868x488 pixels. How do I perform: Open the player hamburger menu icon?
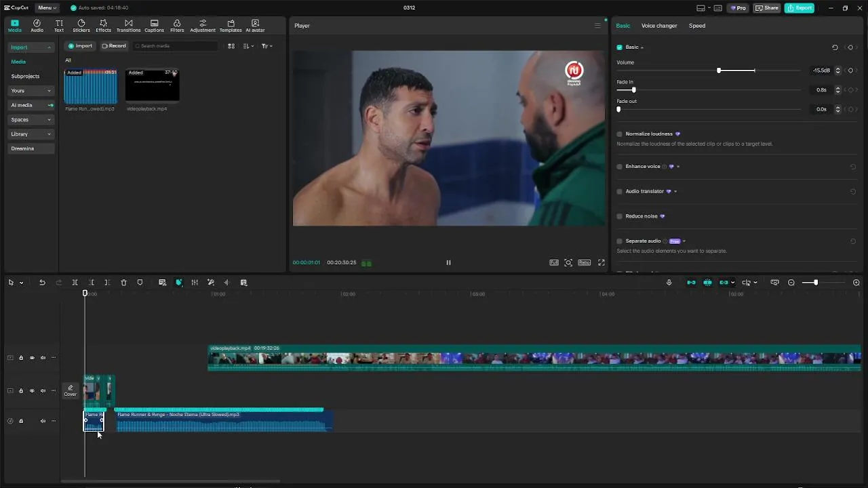pos(597,26)
